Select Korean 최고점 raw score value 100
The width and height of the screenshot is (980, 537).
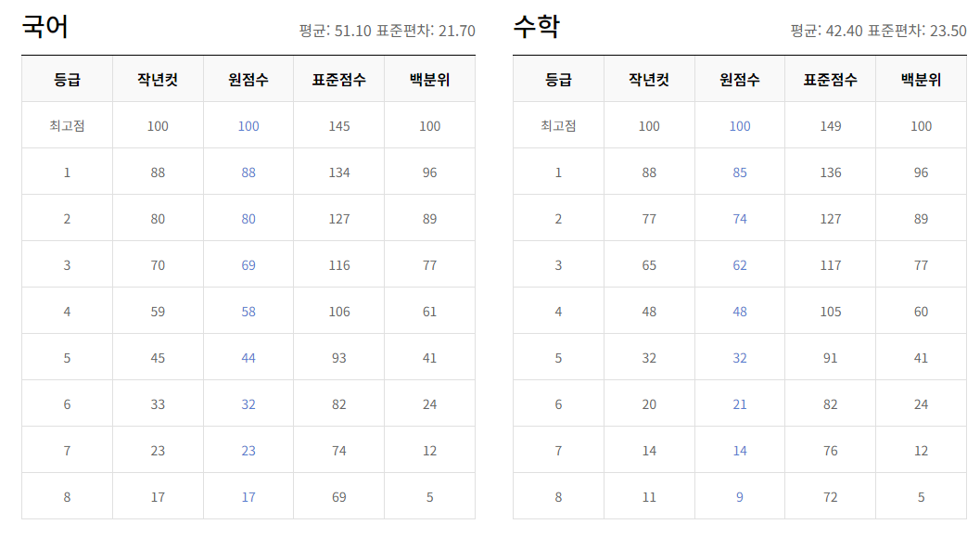[248, 125]
